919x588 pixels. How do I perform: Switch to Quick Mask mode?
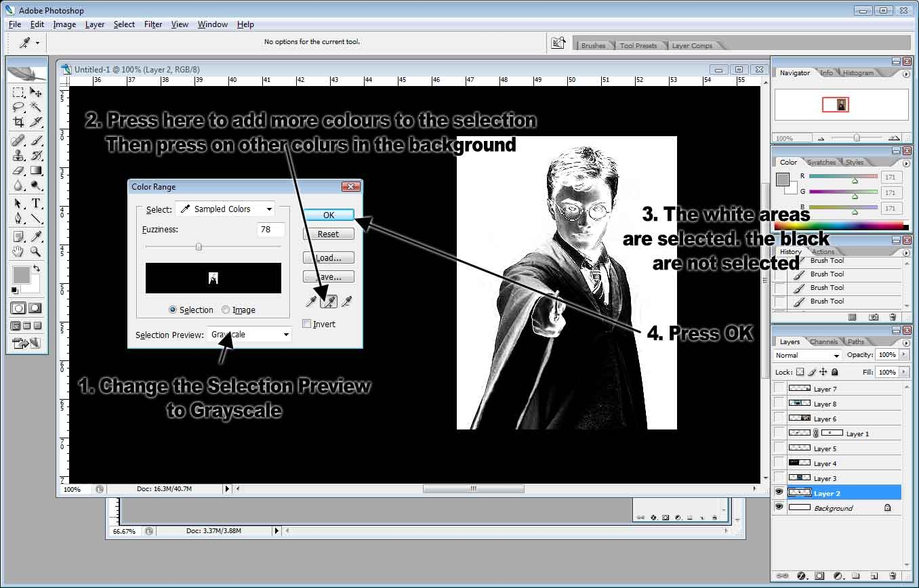tap(35, 308)
